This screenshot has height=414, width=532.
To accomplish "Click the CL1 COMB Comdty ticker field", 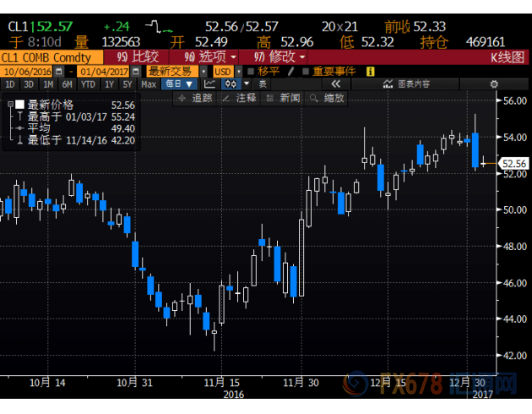I will pos(52,57).
